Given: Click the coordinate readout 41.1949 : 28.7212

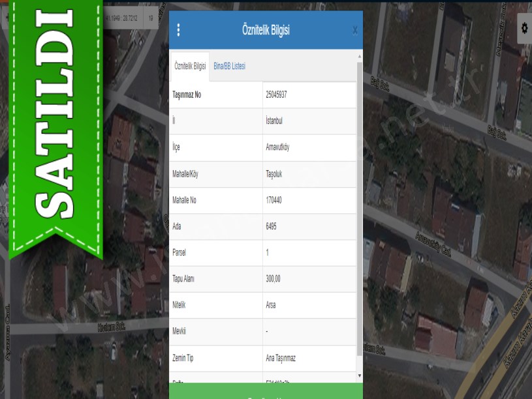Looking at the screenshot, I should [125, 18].
